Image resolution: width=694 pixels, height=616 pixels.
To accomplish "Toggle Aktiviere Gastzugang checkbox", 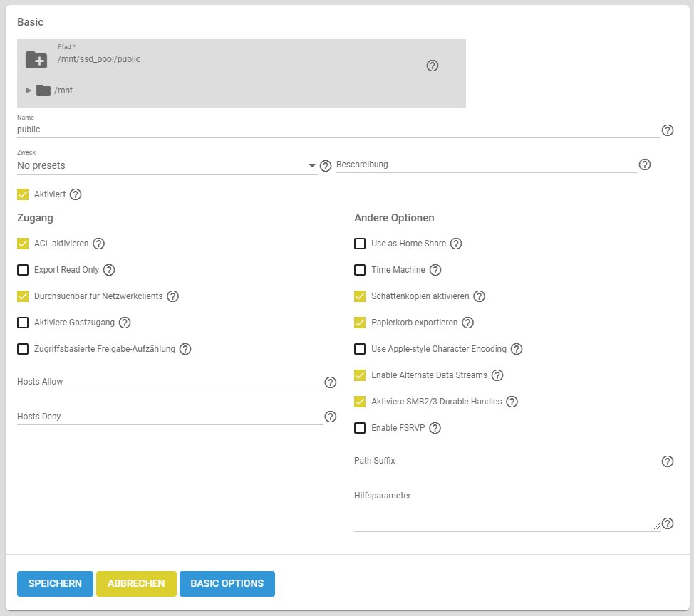I will 23,323.
